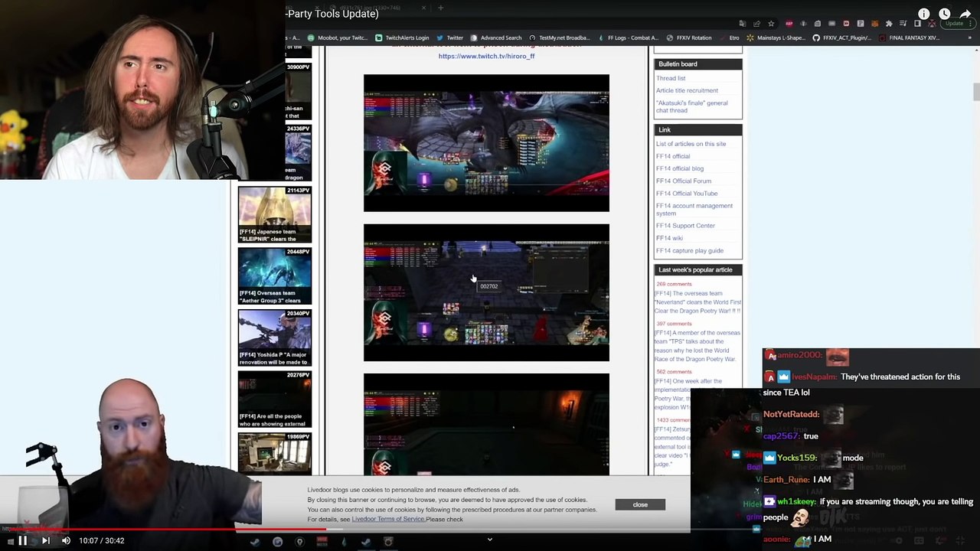Open Livedoor Terms of Service link
The image size is (980, 551).
pyautogui.click(x=388, y=519)
